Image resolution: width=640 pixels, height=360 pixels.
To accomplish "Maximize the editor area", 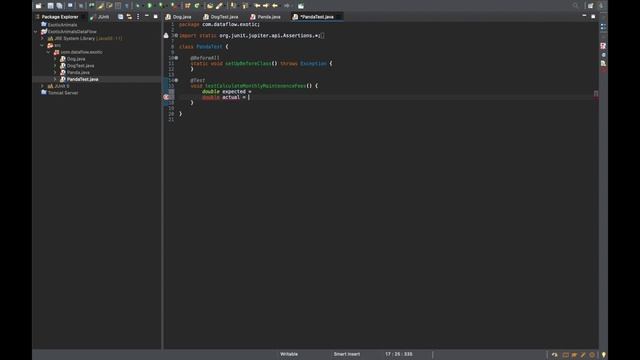I will coord(593,16).
